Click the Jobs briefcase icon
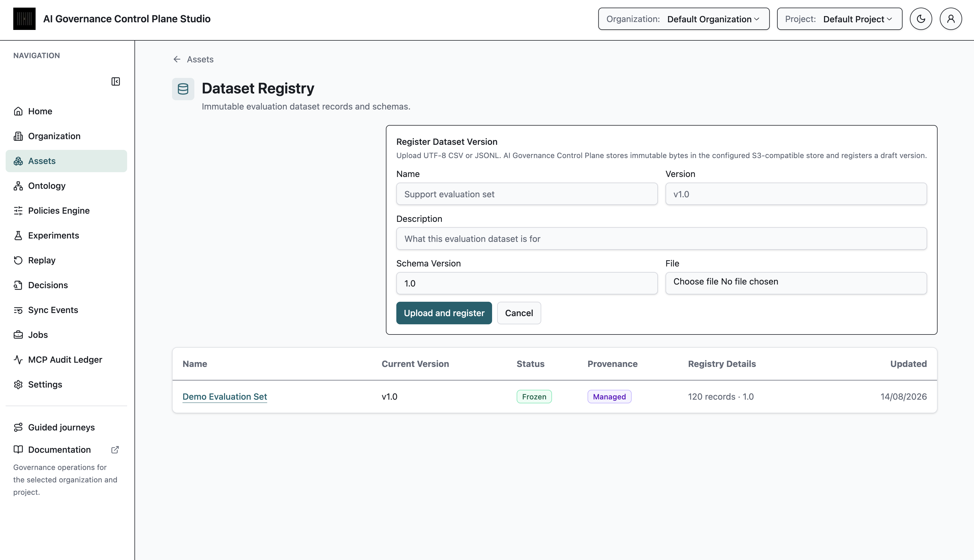This screenshot has height=560, width=974. (18, 334)
